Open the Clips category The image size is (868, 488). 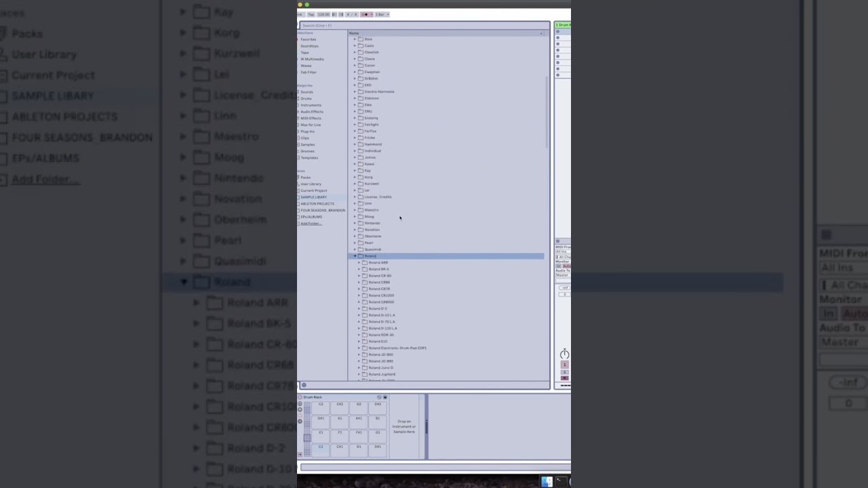click(305, 138)
